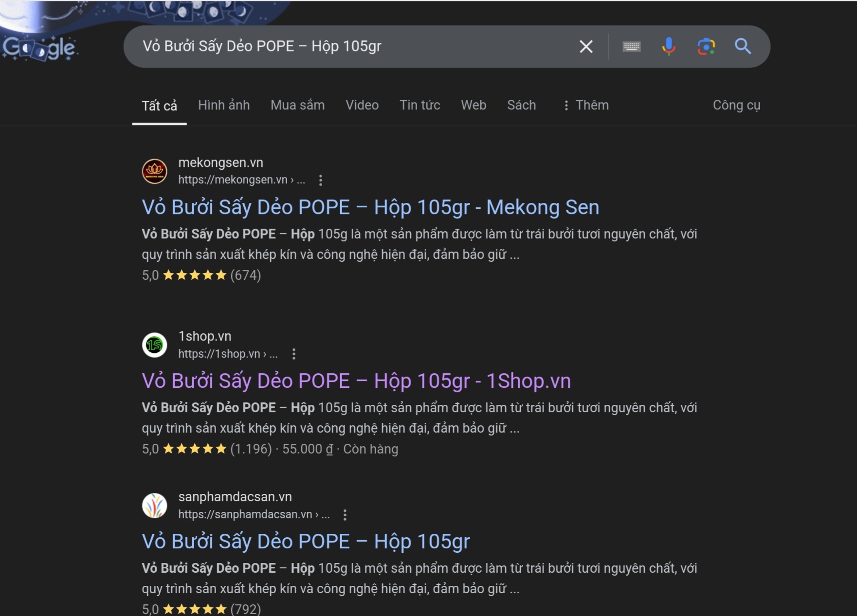Open the Mekong Sen result title link

370,206
